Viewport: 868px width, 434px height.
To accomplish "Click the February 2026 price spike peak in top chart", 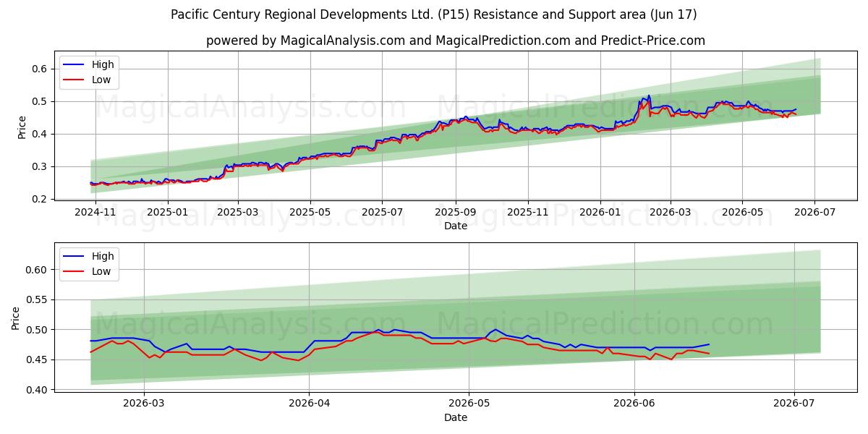I will coord(649,95).
